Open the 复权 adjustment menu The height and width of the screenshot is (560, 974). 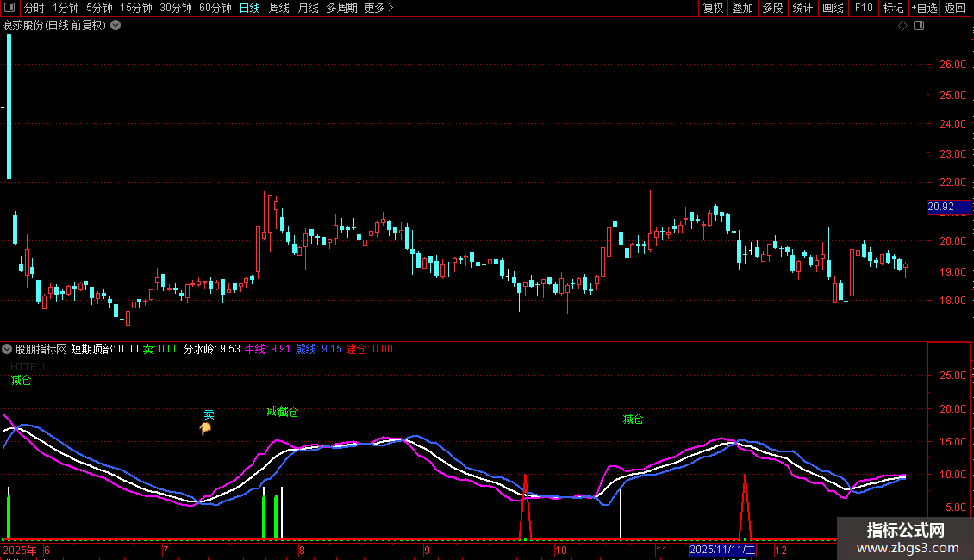click(x=713, y=8)
